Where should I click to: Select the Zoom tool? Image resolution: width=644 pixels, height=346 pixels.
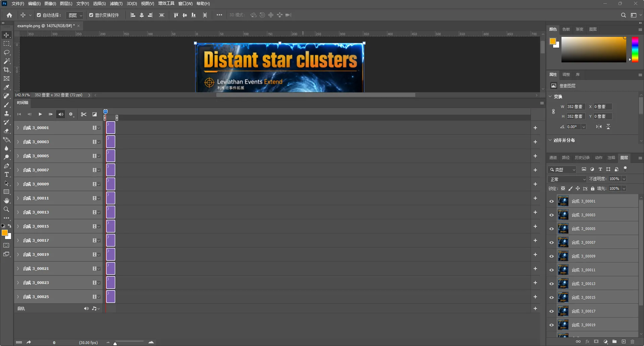6,209
